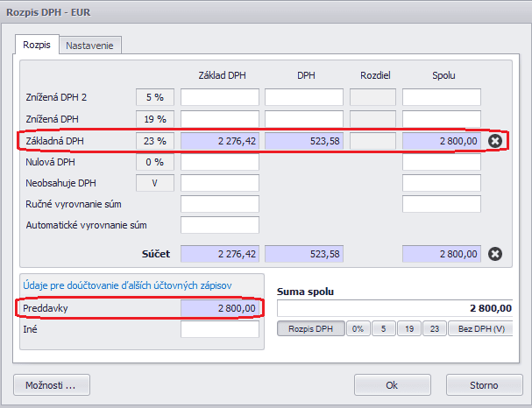Apply the 23 percent VAT rate button
The width and height of the screenshot is (532, 408).
point(435,329)
